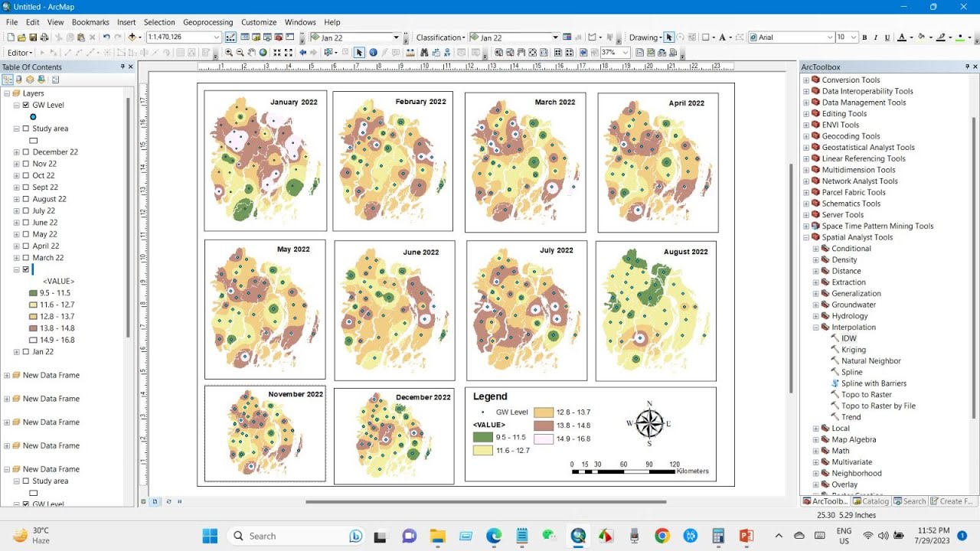Open the map scale dropdown 1:1,470,126

[217, 37]
